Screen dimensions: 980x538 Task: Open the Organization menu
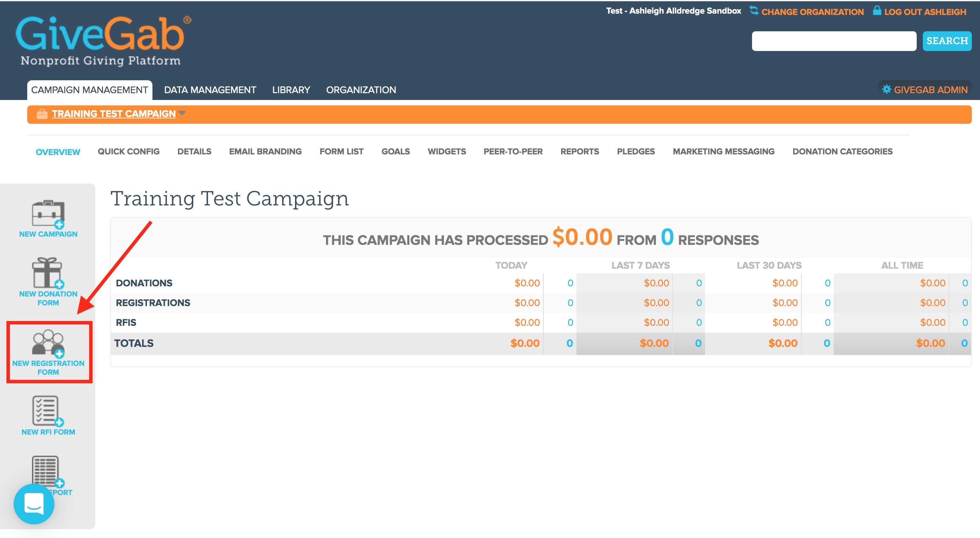(361, 90)
